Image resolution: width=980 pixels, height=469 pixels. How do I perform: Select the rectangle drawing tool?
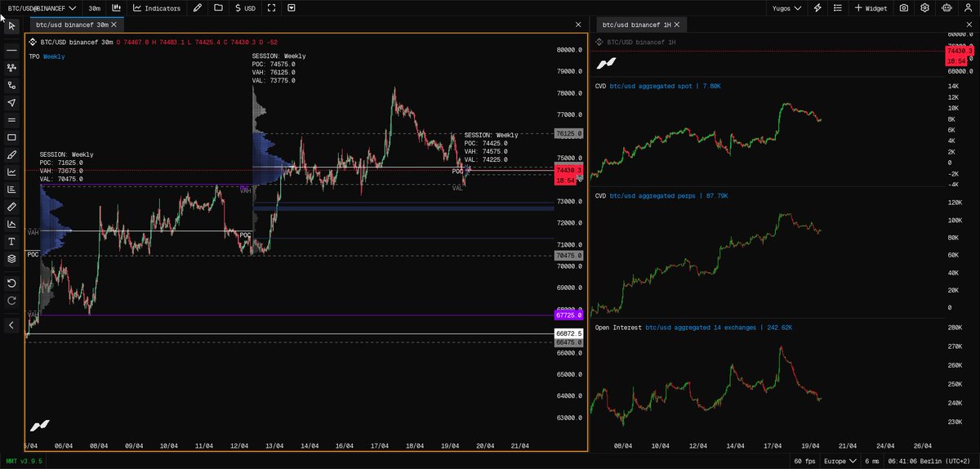[11, 137]
